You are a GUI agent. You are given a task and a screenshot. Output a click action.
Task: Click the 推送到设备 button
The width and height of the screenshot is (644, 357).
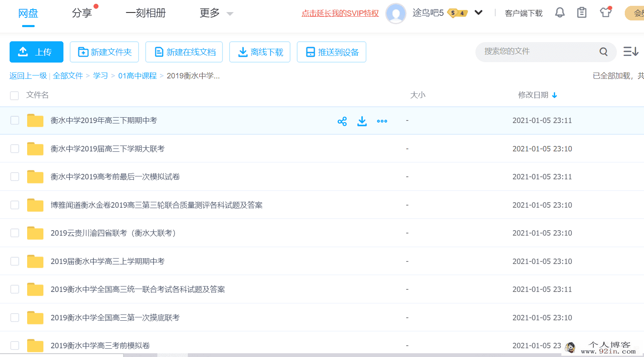331,52
